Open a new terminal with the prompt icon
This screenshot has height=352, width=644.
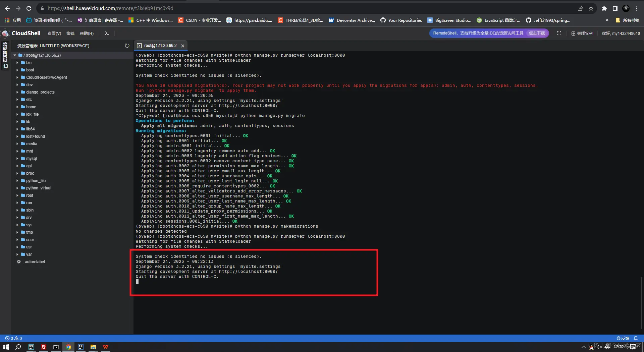click(107, 34)
